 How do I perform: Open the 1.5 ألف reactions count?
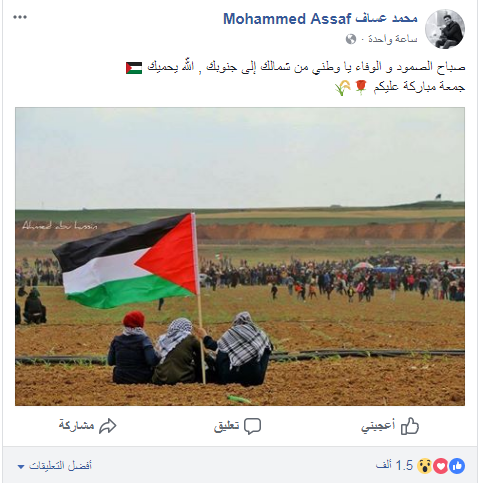395,465
